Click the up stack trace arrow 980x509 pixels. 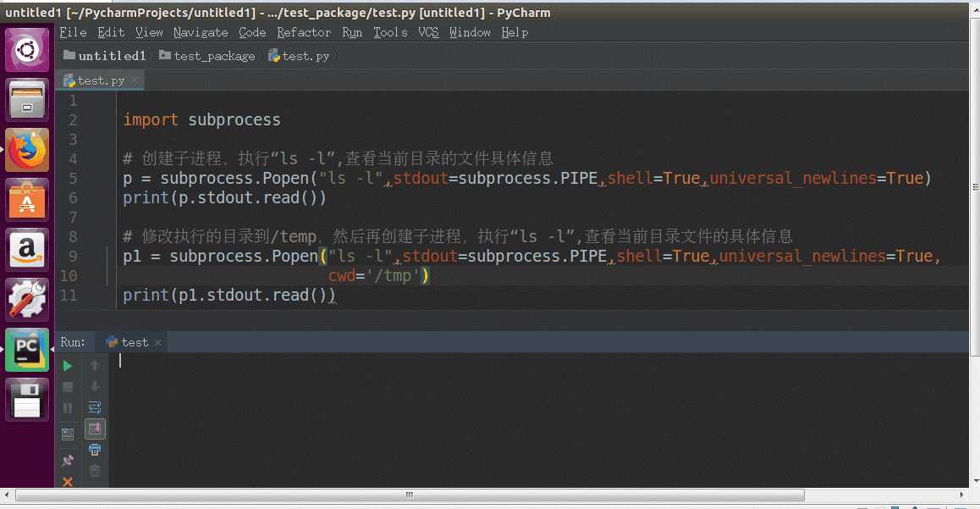pos(95,365)
